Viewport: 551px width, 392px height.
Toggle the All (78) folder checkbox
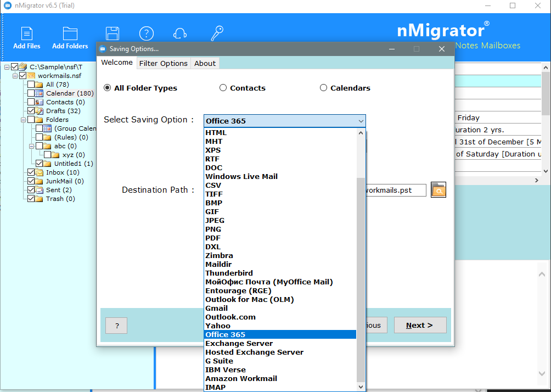point(31,85)
